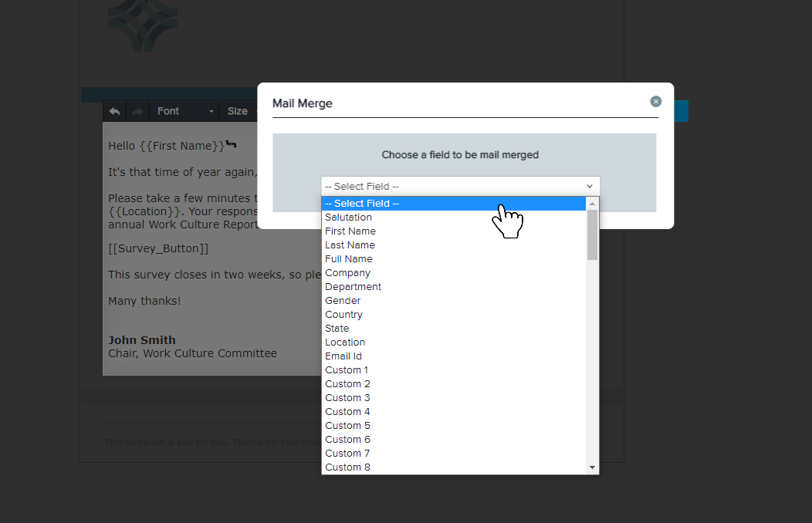Select First Name merge field
The width and height of the screenshot is (812, 523).
tap(350, 231)
